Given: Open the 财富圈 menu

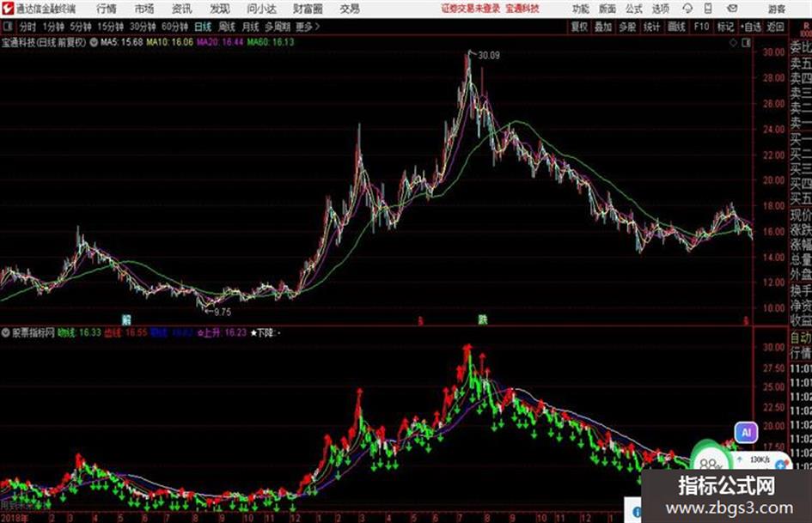Looking at the screenshot, I should pos(308,9).
